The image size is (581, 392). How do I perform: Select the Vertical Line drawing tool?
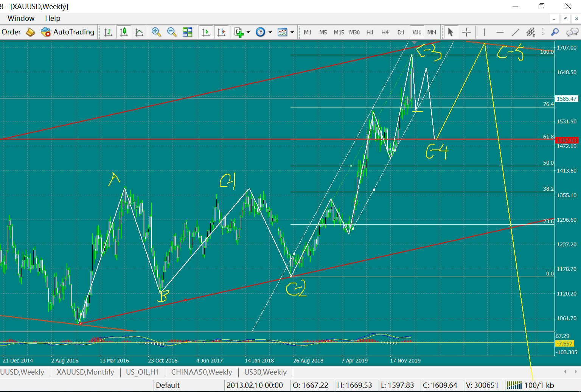point(484,32)
